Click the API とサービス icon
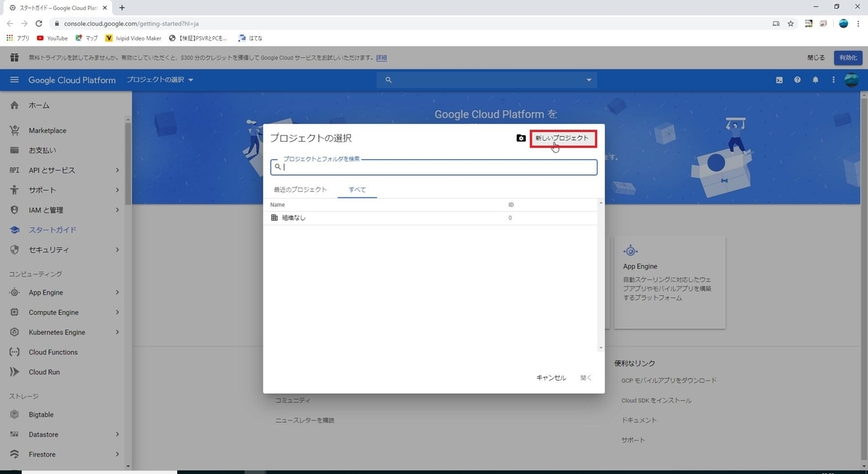The width and height of the screenshot is (868, 474). 14,170
